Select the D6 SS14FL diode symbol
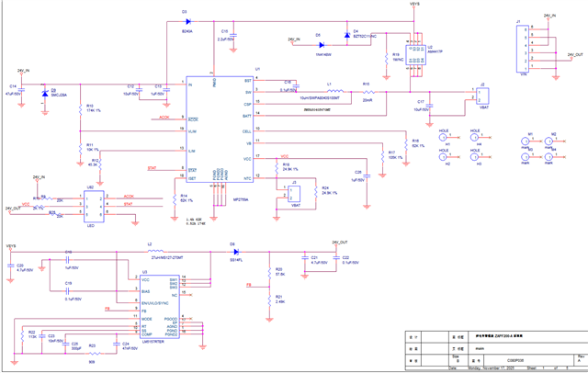Screen dimensions: 588x373 click(236, 252)
